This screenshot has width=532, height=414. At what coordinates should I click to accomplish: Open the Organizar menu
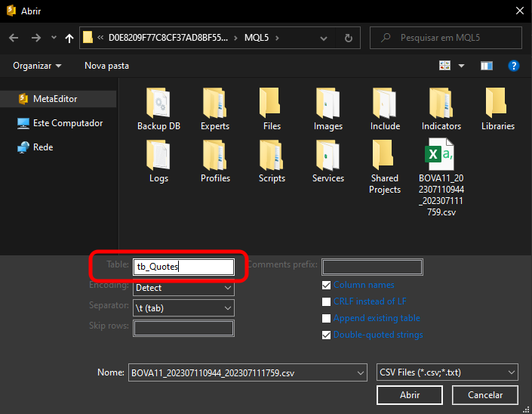pos(37,66)
